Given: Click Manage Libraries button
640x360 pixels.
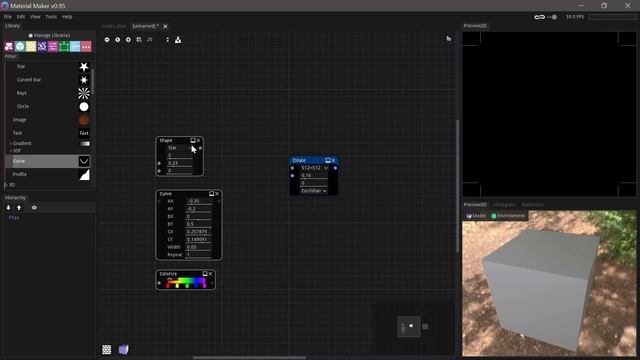Looking at the screenshot, I should point(49,36).
